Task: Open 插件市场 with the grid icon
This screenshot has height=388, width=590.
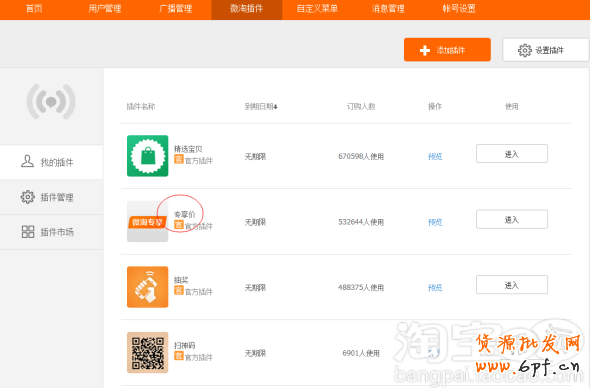Action: click(51, 232)
